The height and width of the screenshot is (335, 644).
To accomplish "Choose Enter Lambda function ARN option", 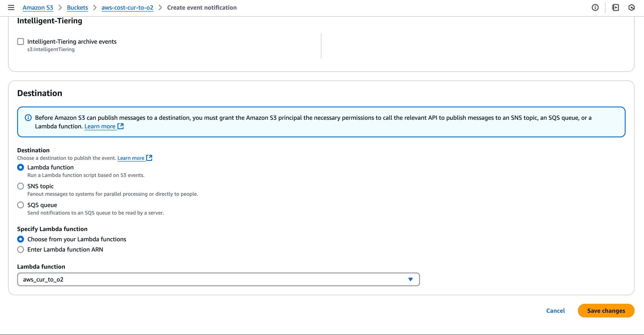I will click(21, 249).
